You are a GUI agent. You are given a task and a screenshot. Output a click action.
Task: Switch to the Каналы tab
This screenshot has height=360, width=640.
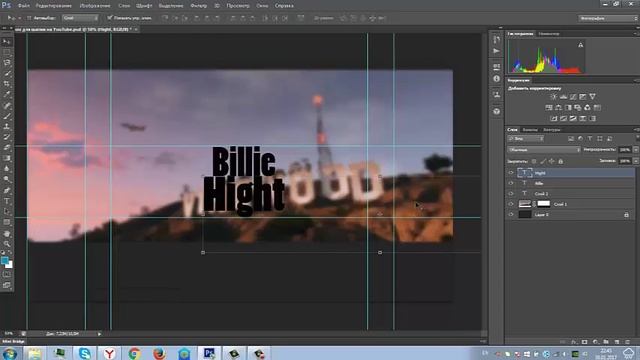click(x=530, y=130)
